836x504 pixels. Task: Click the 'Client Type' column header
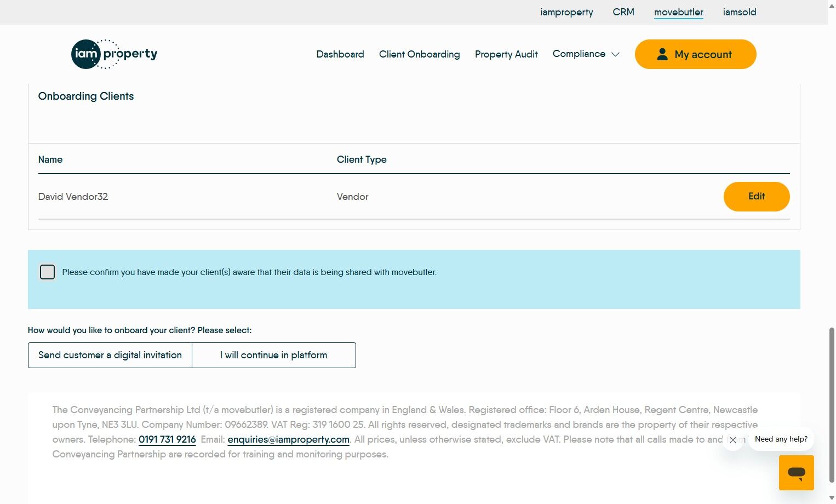pos(362,159)
